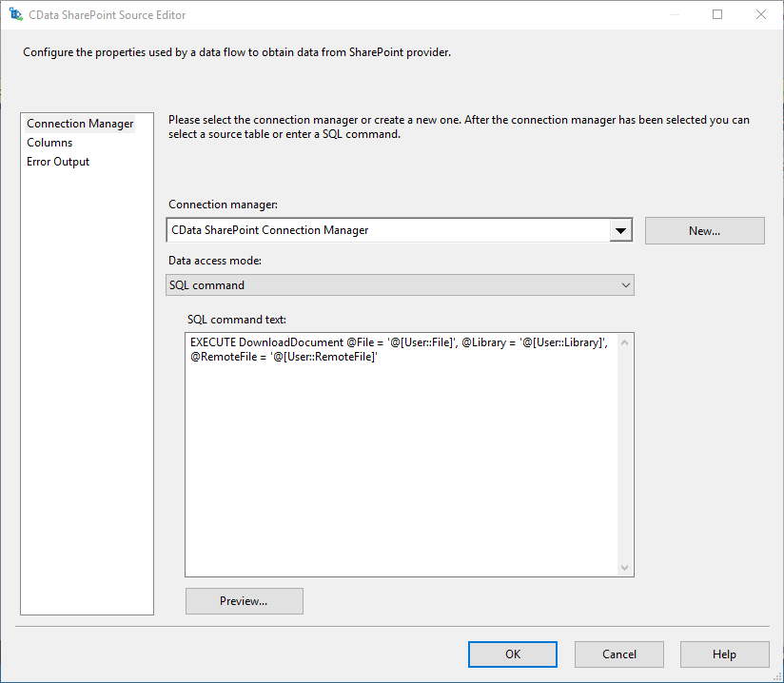Screen dimensions: 784x683
Task: Click the Connection manager dropdown arrow
Action: [621, 229]
